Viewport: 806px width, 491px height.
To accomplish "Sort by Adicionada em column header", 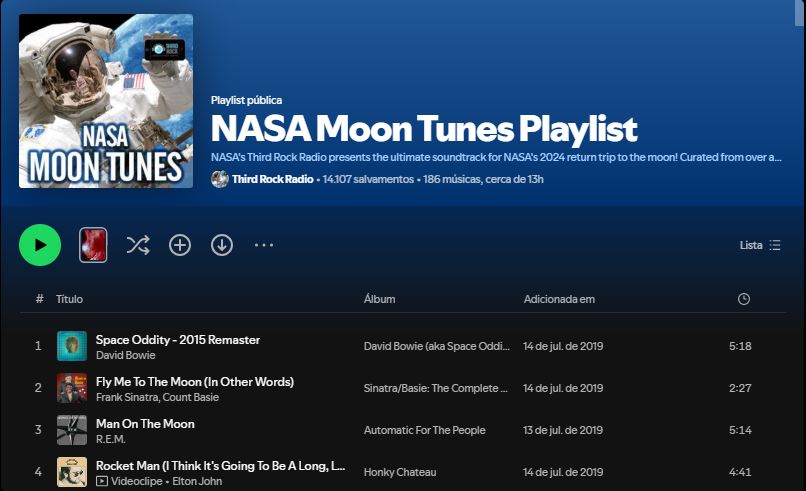I will tap(559, 299).
